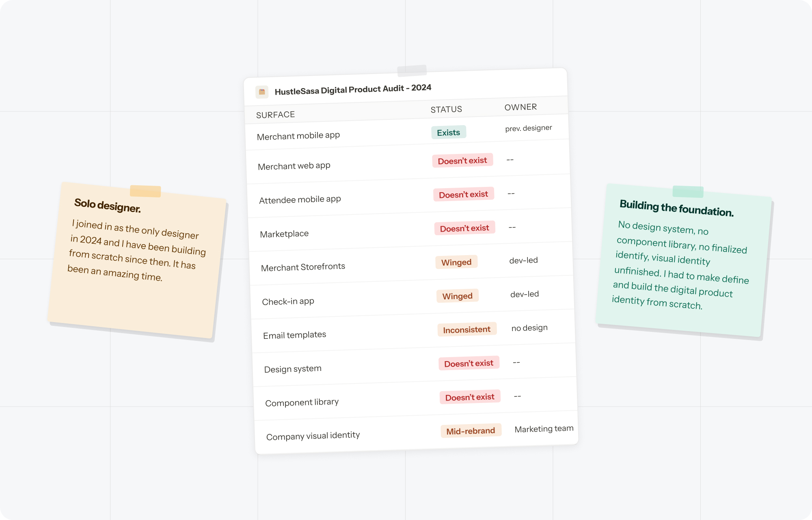Click the 'Doesn't exist' badge for Attendee mobile app

point(464,194)
